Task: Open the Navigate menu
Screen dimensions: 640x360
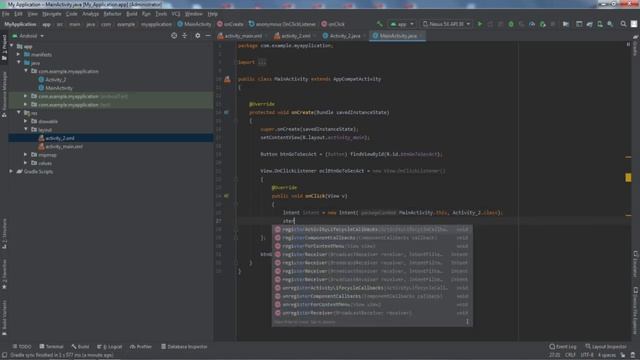Action: [x=52, y=14]
